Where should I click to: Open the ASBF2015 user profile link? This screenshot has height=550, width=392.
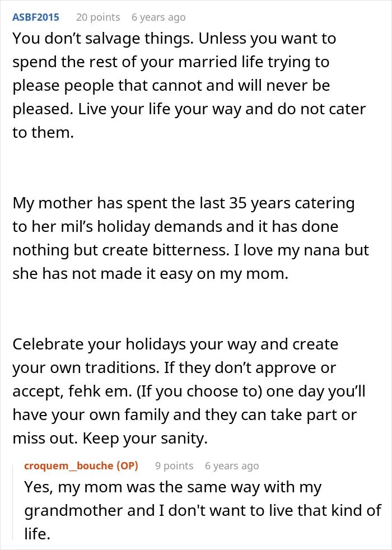point(36,17)
